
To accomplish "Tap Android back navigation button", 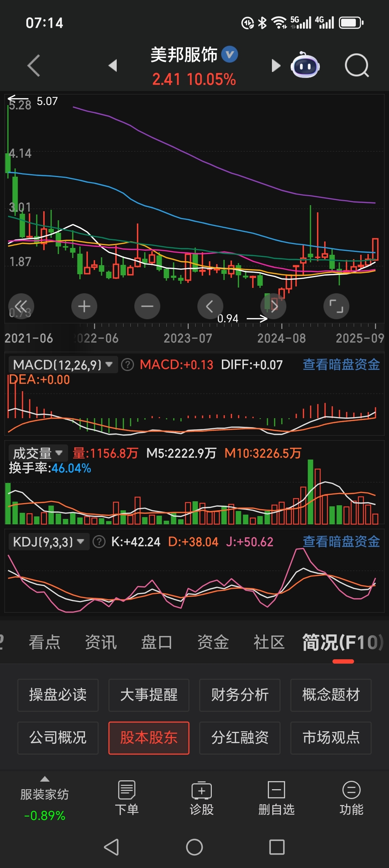I will click(112, 847).
